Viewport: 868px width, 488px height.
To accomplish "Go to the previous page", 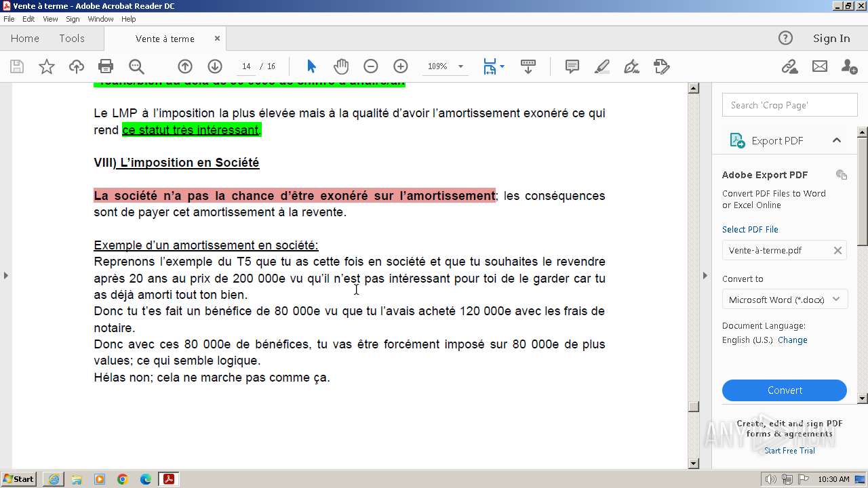I will [185, 66].
